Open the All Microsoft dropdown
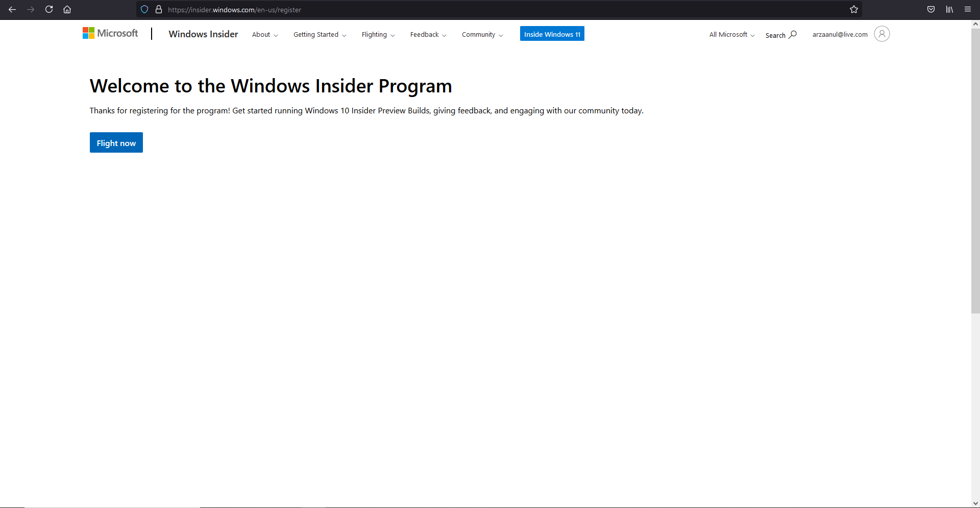Image resolution: width=980 pixels, height=508 pixels. coord(731,35)
